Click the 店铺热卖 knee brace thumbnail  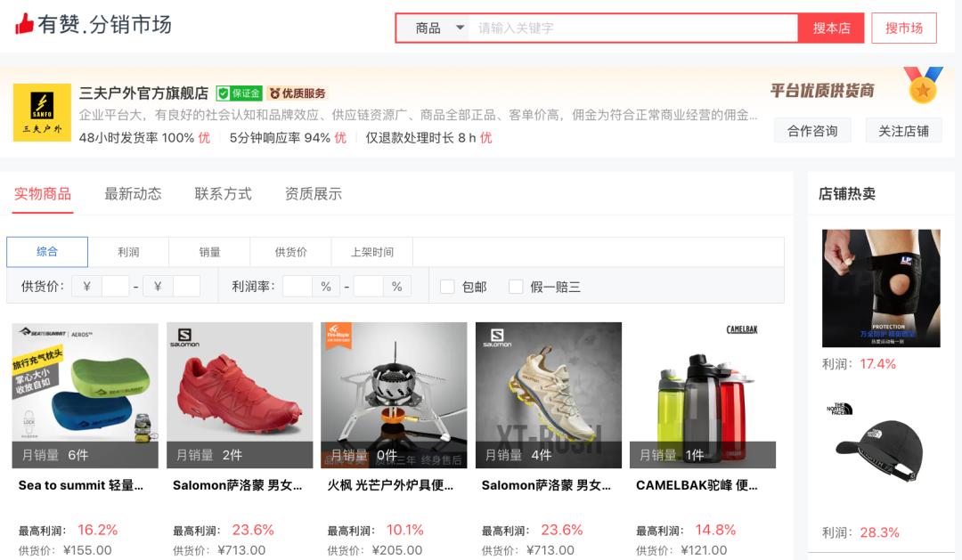point(880,288)
